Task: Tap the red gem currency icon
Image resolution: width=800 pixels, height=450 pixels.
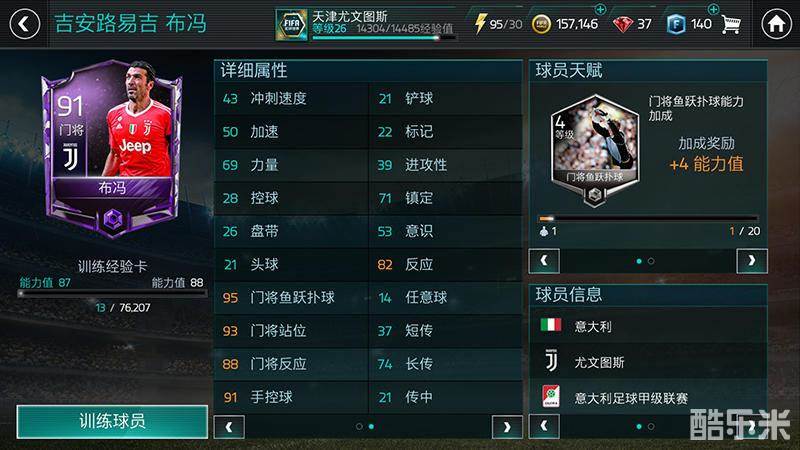Action: [622, 24]
